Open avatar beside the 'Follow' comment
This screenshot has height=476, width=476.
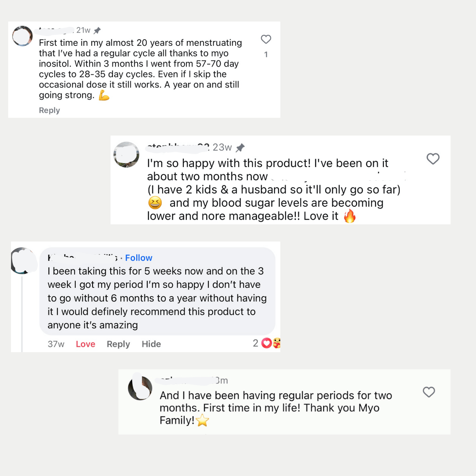click(23, 260)
